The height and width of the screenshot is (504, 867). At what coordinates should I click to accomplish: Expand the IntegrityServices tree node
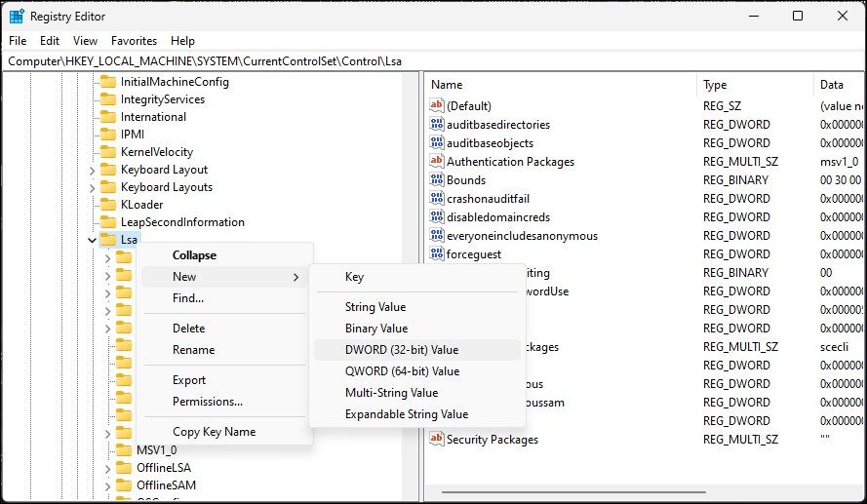(92, 99)
